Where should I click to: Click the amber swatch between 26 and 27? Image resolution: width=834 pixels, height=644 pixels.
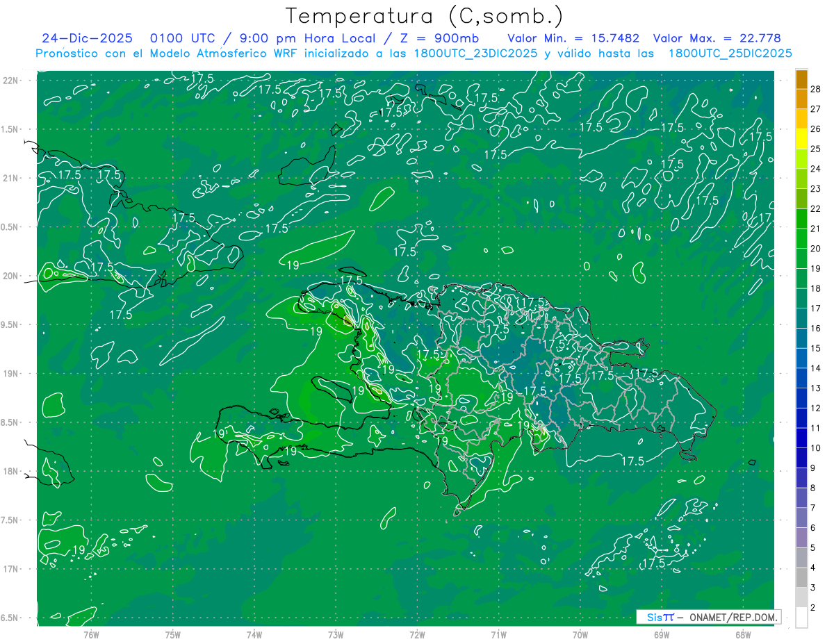802,119
